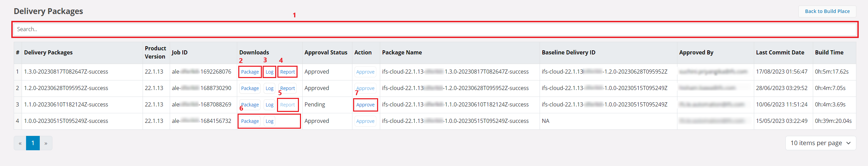The image size is (868, 166).
Task: Click the Approval Status column header
Action: coord(326,52)
